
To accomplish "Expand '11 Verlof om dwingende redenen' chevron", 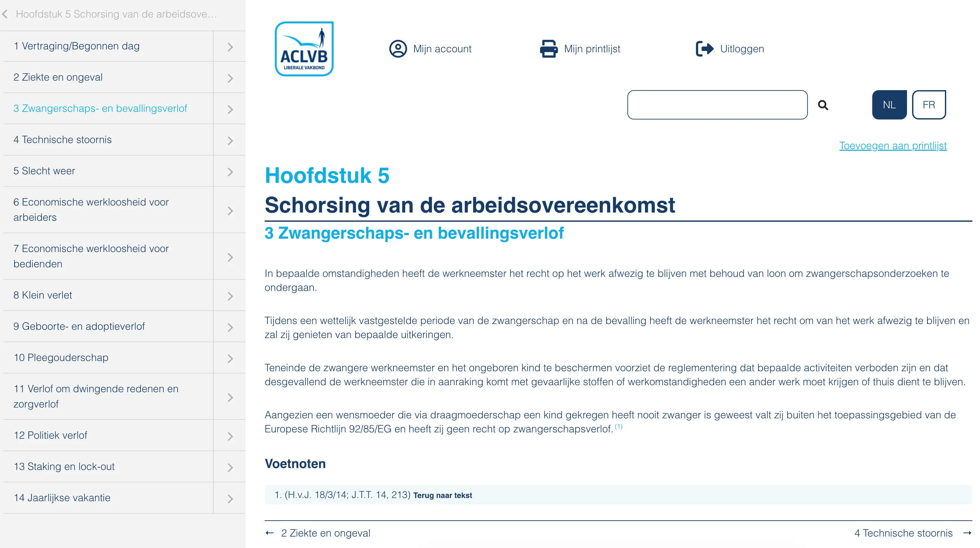I will click(x=230, y=397).
